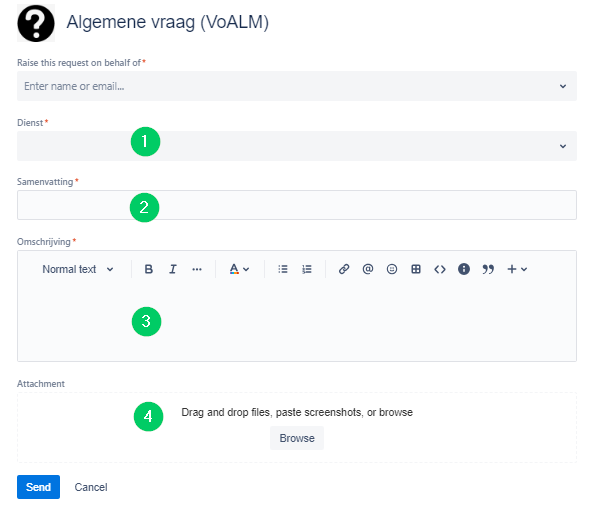Insert a bullet list

point(283,269)
